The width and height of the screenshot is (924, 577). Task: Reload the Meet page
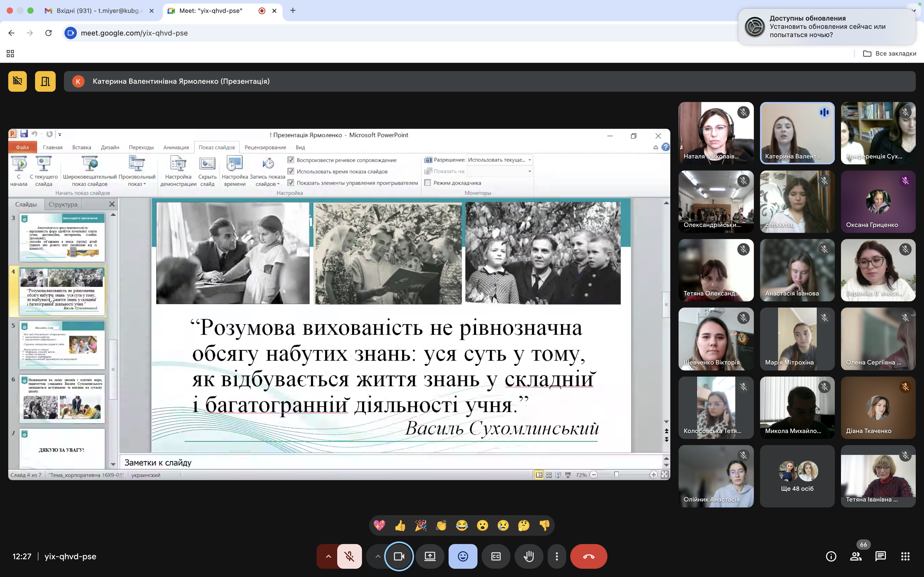pyautogui.click(x=48, y=33)
